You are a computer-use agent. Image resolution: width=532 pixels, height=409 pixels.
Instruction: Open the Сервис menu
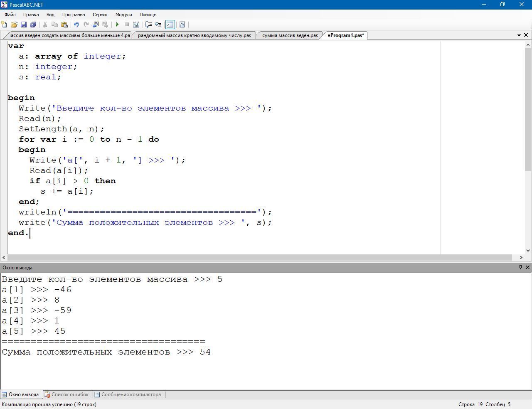(x=100, y=15)
